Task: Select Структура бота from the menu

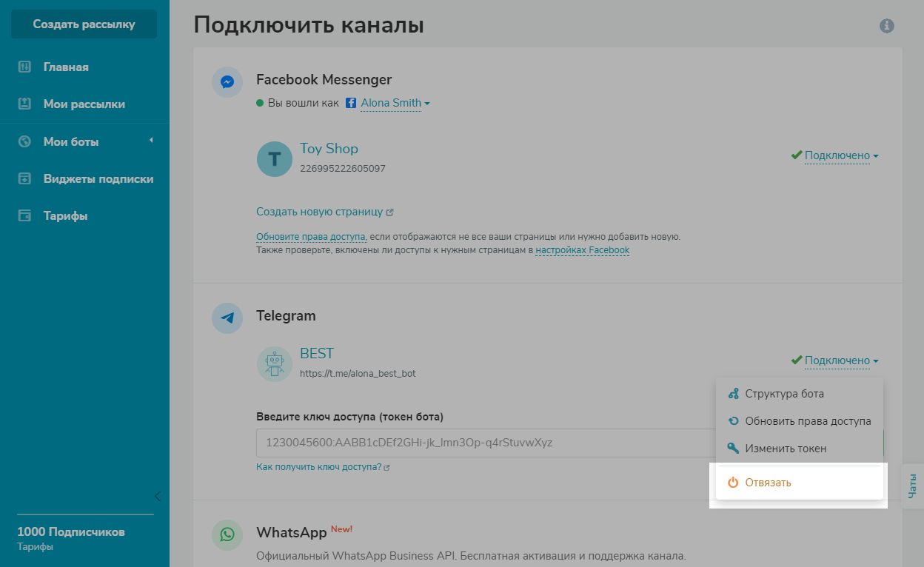Action: (x=784, y=394)
